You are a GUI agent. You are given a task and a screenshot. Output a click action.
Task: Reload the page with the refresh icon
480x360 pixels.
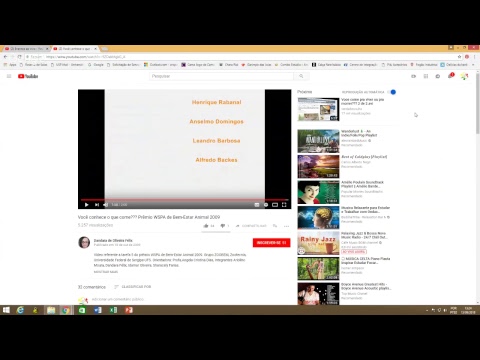(20, 57)
